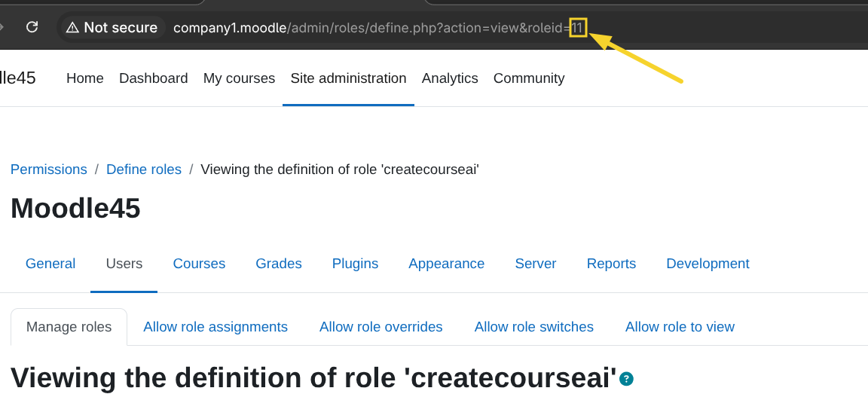Switch to Allow role assignments tab

tap(215, 327)
